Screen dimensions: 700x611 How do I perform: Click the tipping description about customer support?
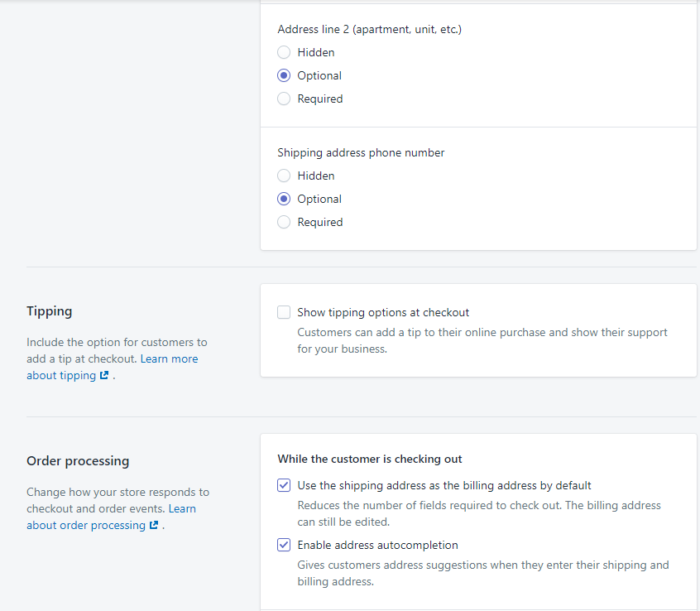tap(482, 340)
